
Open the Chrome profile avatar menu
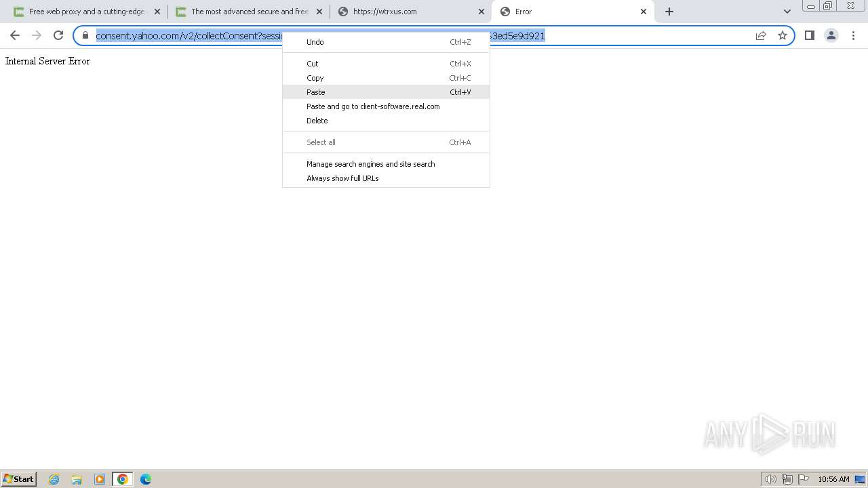click(x=831, y=35)
